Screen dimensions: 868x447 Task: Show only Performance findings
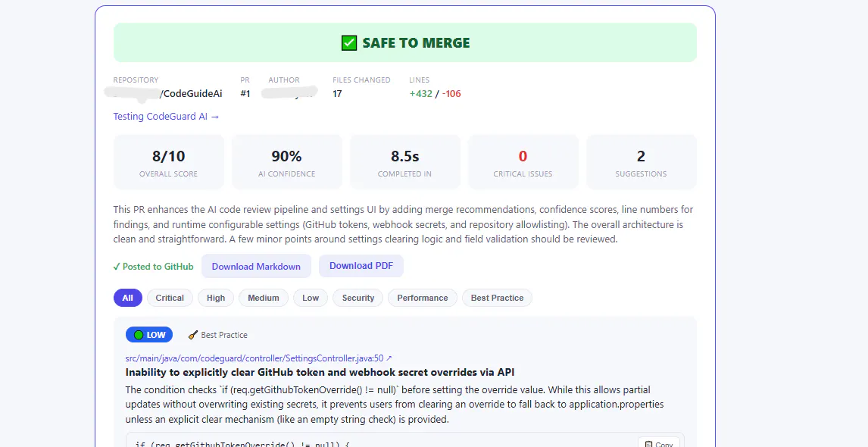coord(423,298)
